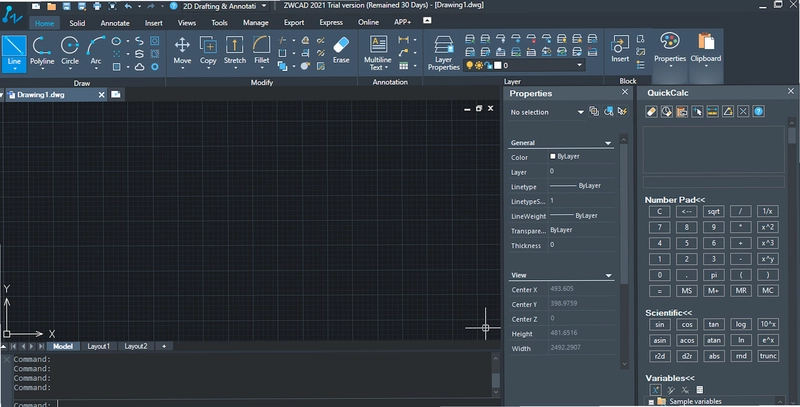800x407 pixels.
Task: Activate the Move tool
Action: tap(182, 53)
